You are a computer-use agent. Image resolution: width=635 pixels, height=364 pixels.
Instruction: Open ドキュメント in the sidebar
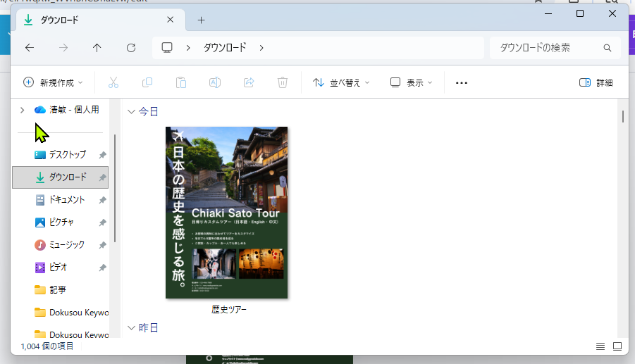[x=67, y=200]
